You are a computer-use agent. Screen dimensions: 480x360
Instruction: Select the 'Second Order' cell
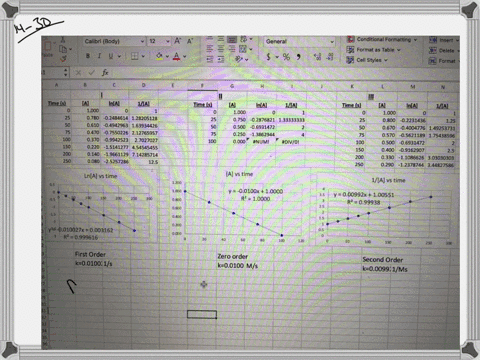[383, 260]
